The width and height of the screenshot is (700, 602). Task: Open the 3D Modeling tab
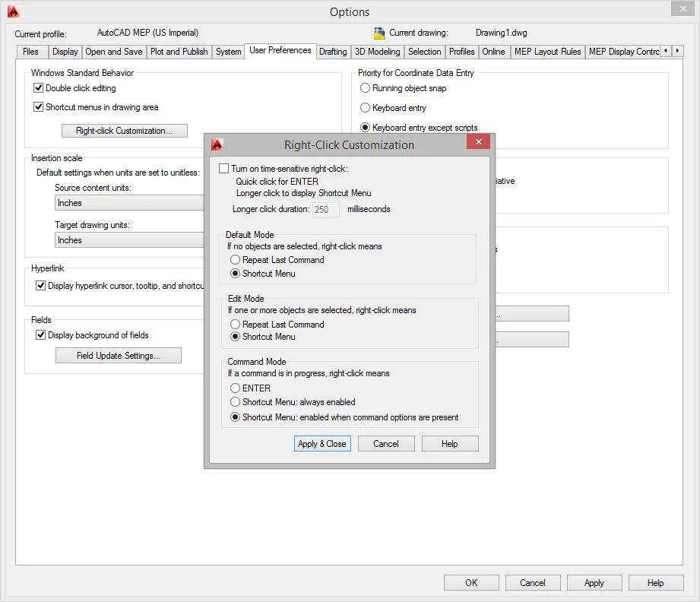coord(378,52)
